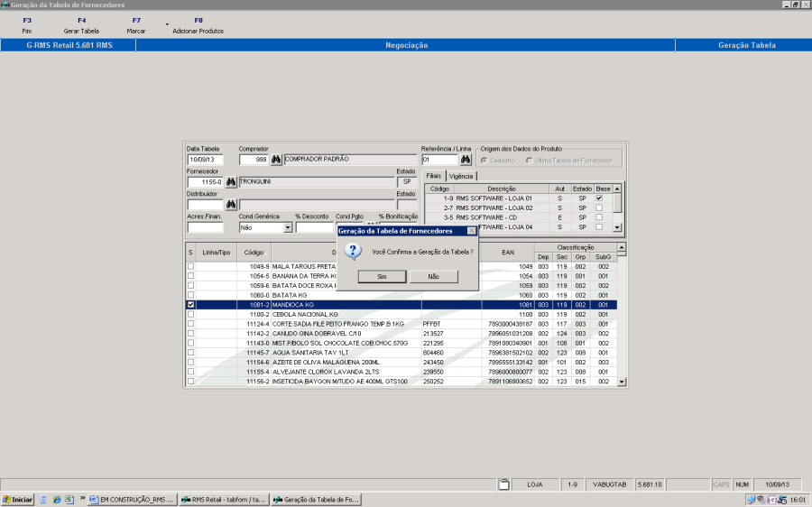Expand the Cond.Genérica dropdown

[x=288, y=228]
